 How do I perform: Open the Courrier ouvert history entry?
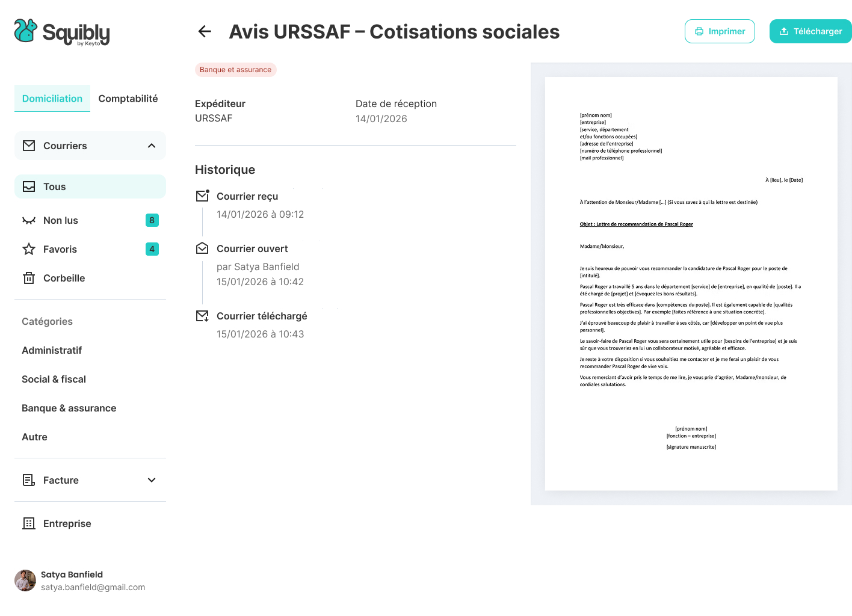[x=252, y=248]
